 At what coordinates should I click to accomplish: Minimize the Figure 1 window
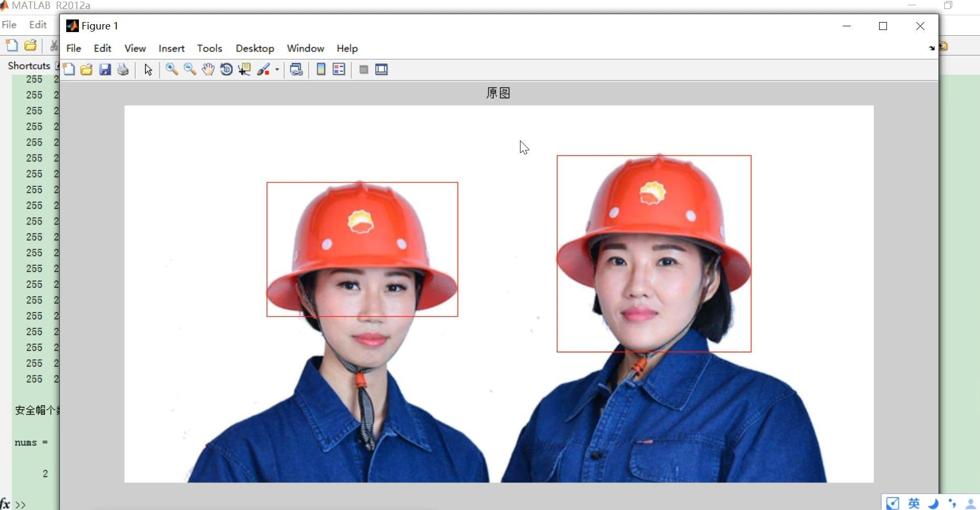pyautogui.click(x=846, y=26)
